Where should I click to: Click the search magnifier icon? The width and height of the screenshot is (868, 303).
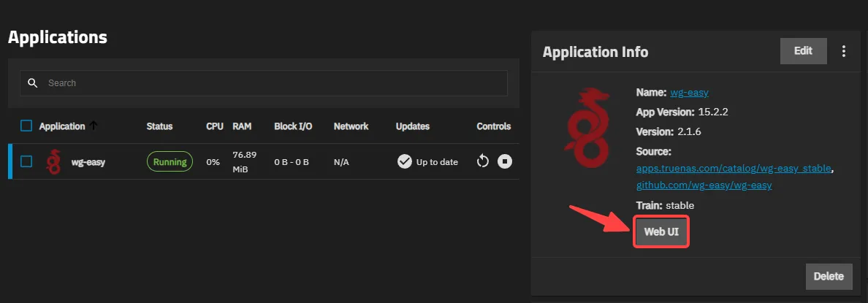point(33,83)
